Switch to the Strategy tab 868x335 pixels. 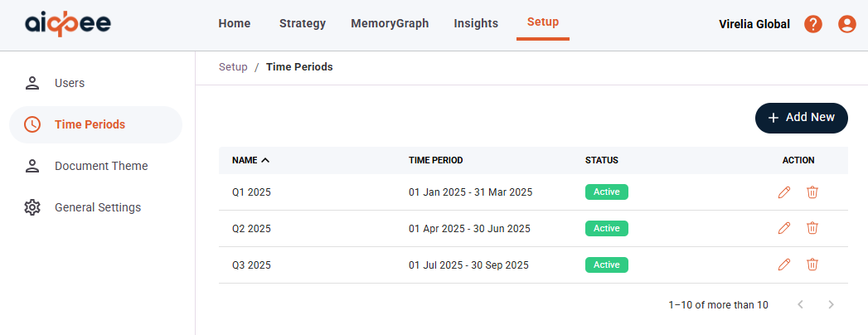[x=303, y=23]
